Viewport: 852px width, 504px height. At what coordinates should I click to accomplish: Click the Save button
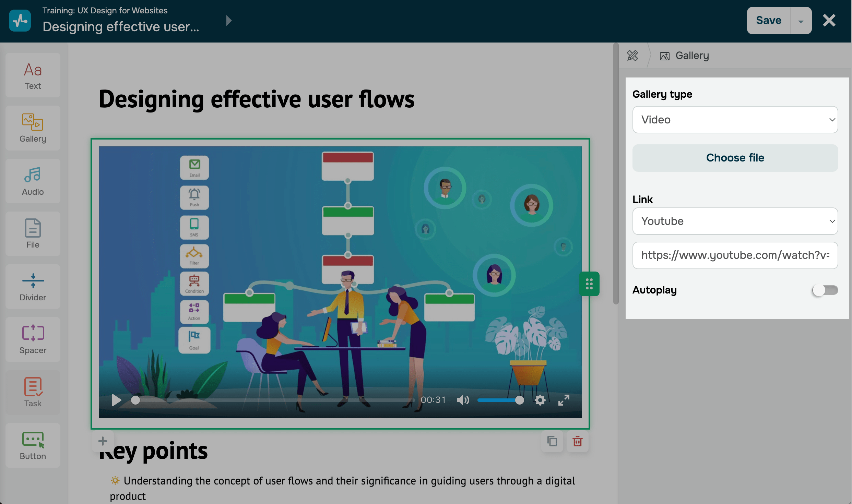click(769, 21)
